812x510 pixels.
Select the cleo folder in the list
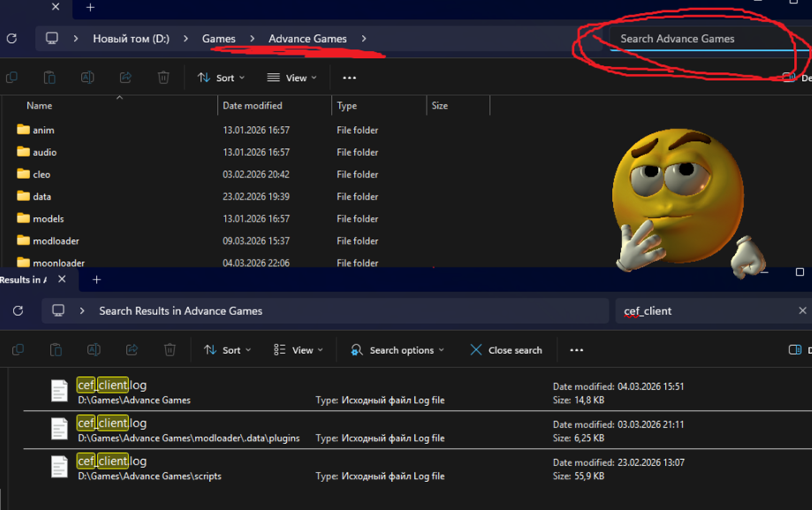pos(42,174)
